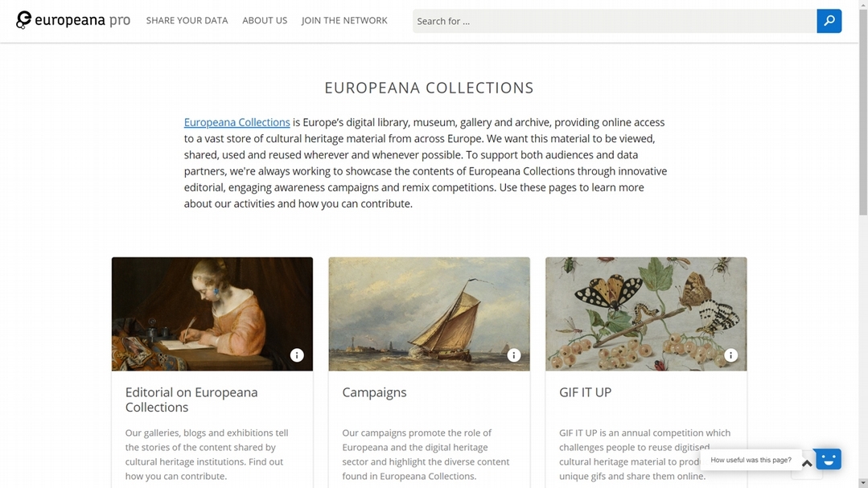Click the sailing ship painting thumbnail

(x=429, y=314)
